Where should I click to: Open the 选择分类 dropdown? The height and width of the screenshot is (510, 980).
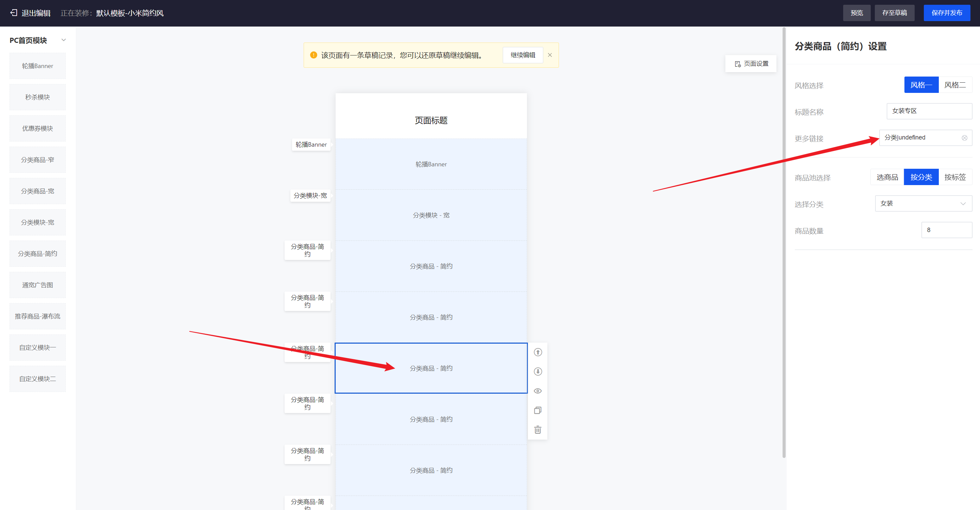[923, 203]
